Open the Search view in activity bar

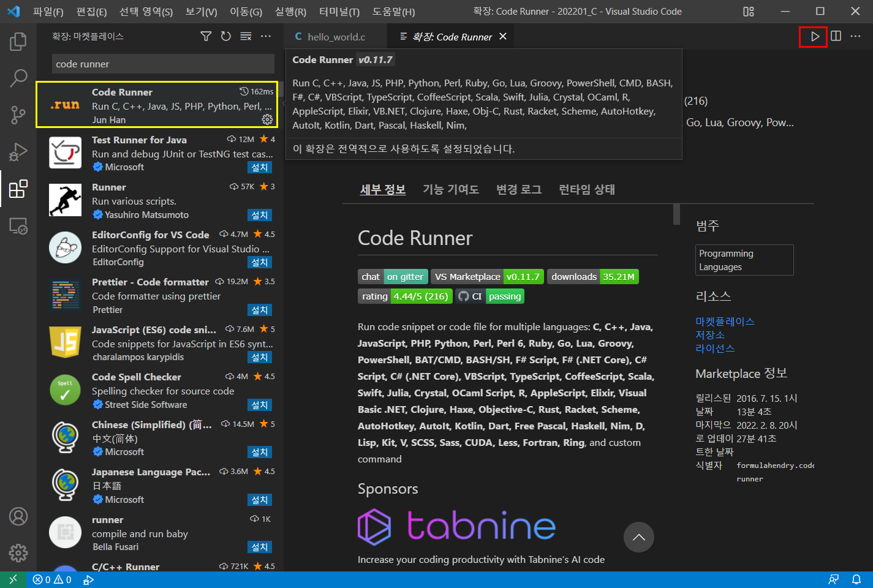(x=18, y=78)
